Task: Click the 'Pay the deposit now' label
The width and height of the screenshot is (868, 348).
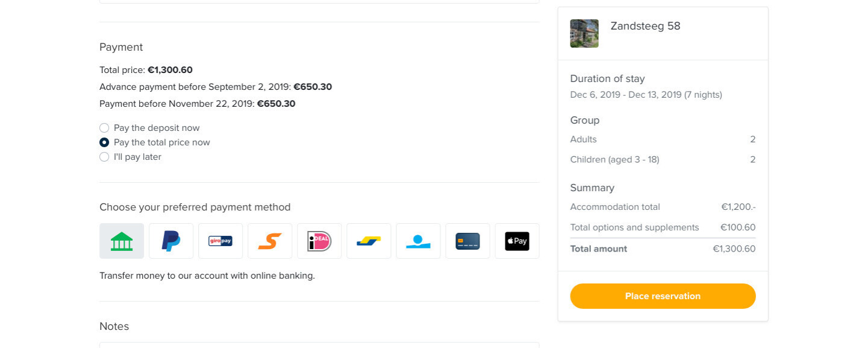Action: [157, 128]
